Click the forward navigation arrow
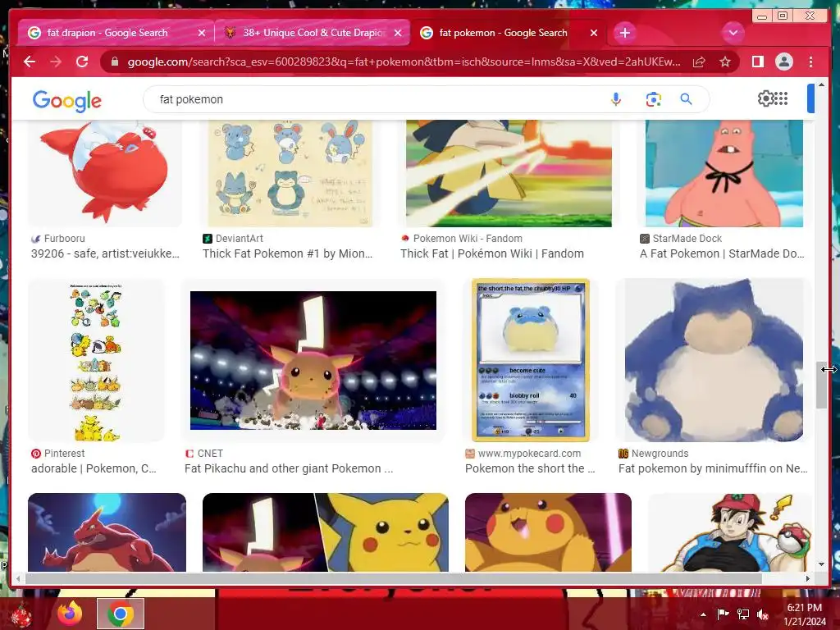Viewport: 840px width, 630px height. point(56,62)
